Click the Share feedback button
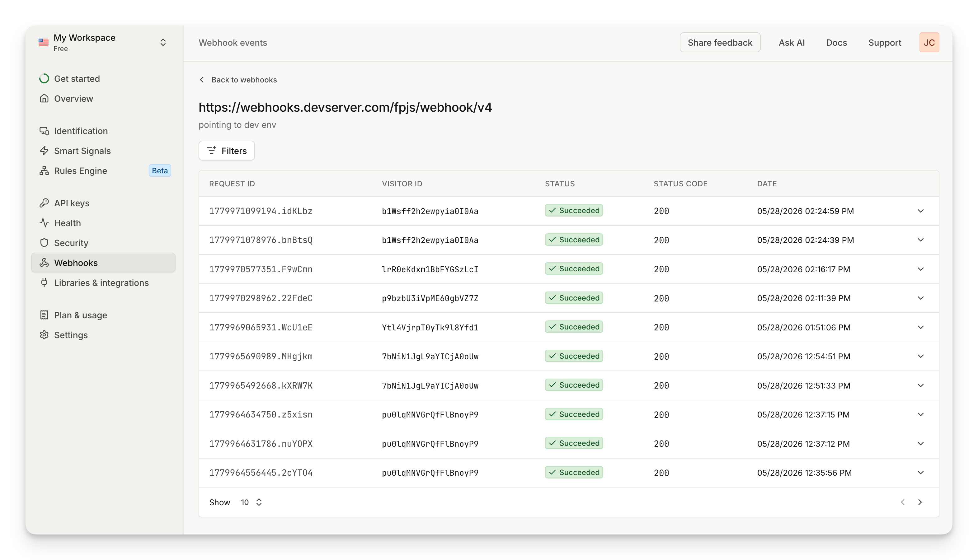The height and width of the screenshot is (560, 978). pyautogui.click(x=720, y=42)
